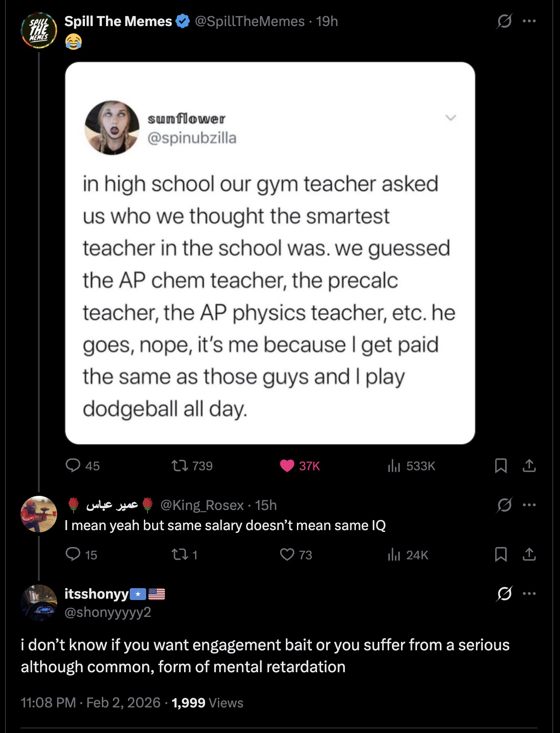Open Grok icon on Spill The Memes post
This screenshot has height=733, width=560.
click(504, 21)
